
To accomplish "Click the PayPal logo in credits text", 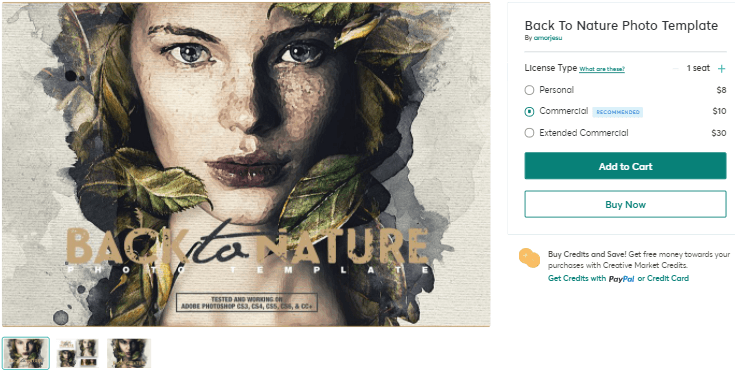I will 622,279.
